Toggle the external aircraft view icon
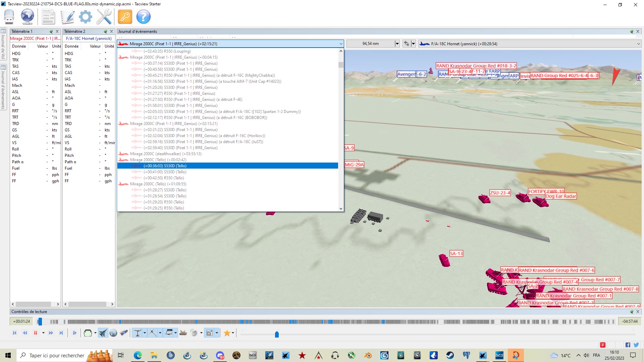Screen dimensions: 644x362 click(x=103, y=333)
